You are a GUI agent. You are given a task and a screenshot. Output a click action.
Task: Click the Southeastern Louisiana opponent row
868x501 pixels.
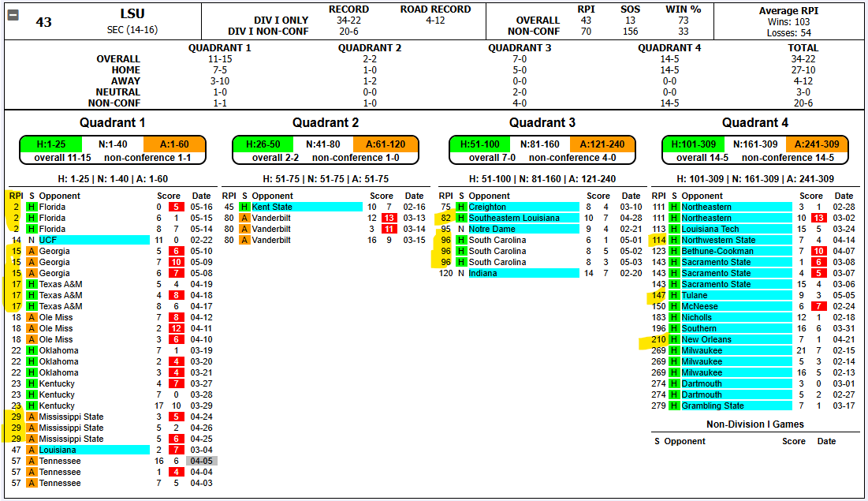point(523,218)
